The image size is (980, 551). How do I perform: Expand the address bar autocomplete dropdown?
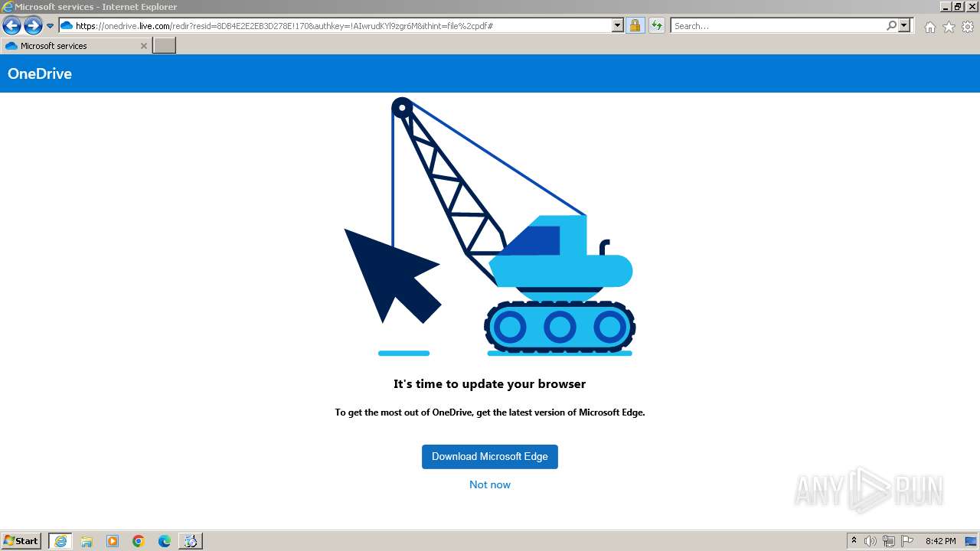[618, 25]
